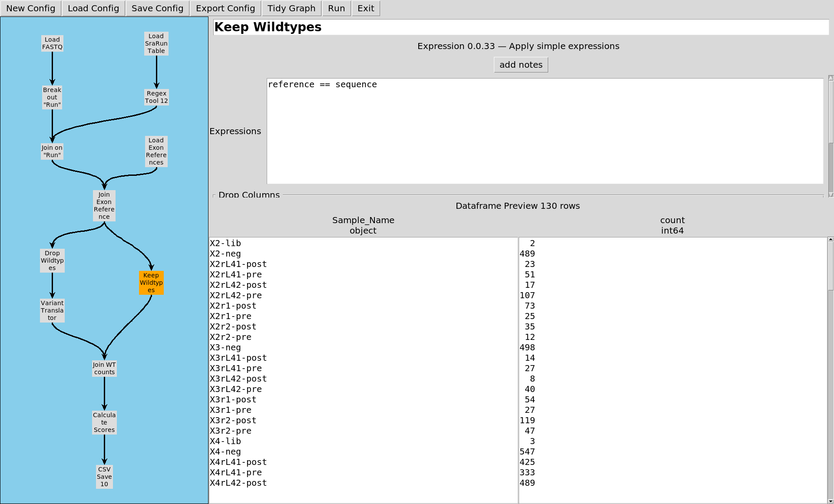Click inside the Expressions text area
The width and height of the screenshot is (834, 504).
[545, 131]
